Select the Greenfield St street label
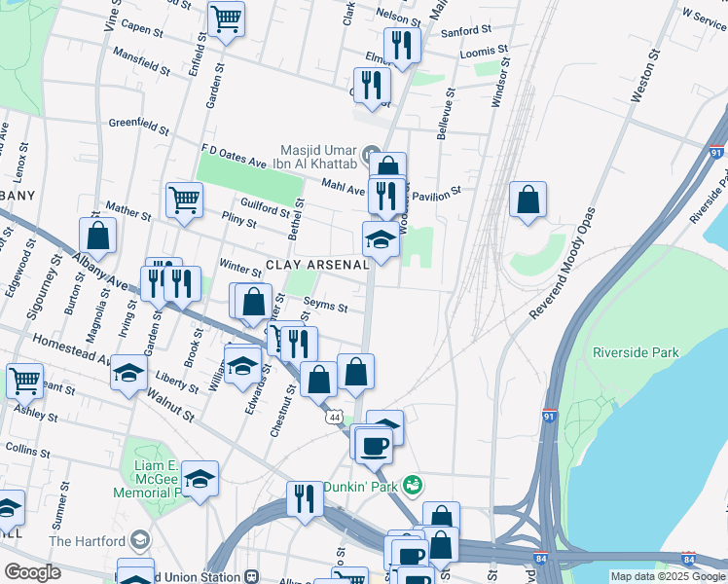This screenshot has height=584, width=728. click(139, 127)
